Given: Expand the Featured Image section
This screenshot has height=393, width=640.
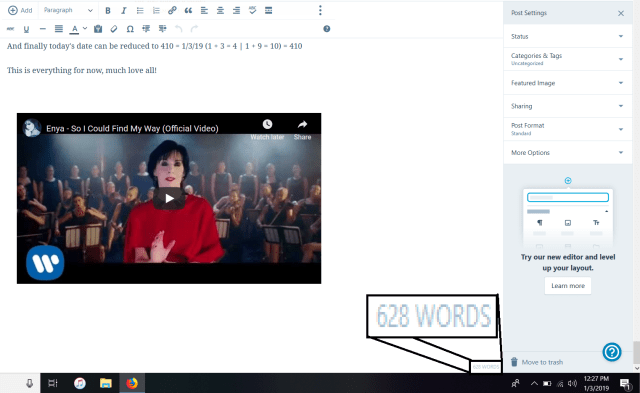Looking at the screenshot, I should 567,83.
